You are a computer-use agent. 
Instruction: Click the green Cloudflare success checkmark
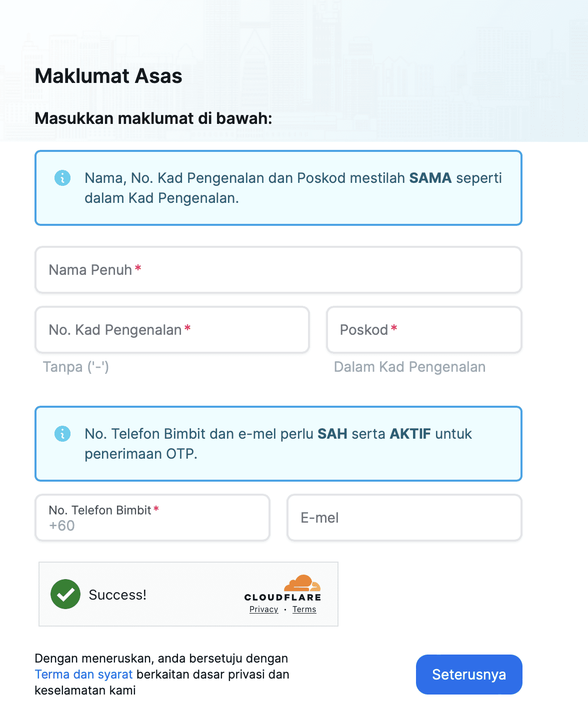coord(65,594)
